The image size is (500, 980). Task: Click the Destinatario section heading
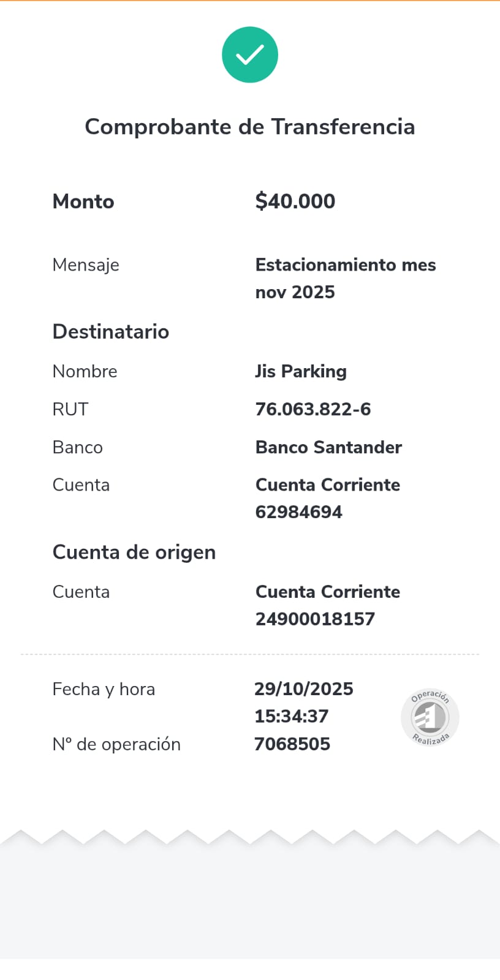(111, 331)
